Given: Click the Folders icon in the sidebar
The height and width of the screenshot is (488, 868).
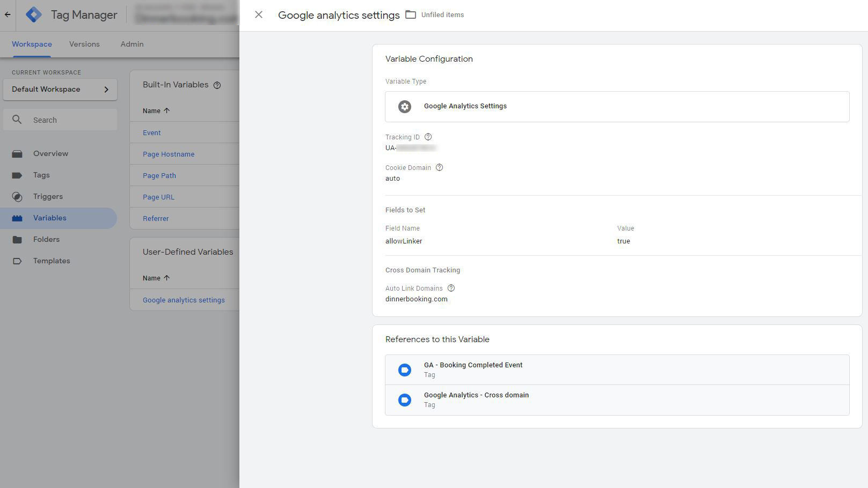Looking at the screenshot, I should pyautogui.click(x=17, y=240).
